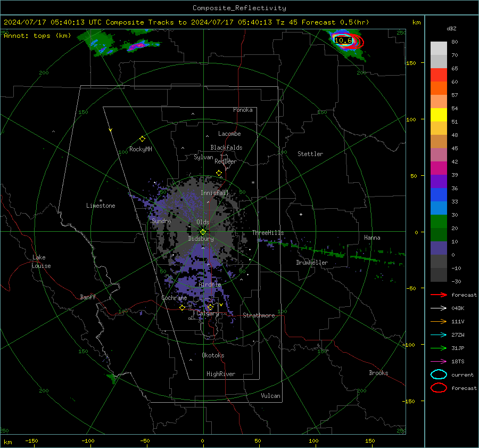Click the Strathmore city label
Image resolution: width=479 pixels, height=448 pixels.
(x=259, y=315)
